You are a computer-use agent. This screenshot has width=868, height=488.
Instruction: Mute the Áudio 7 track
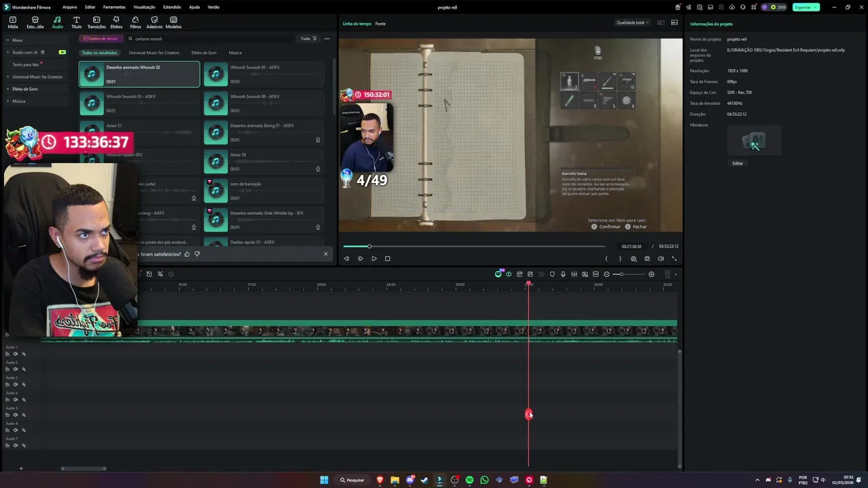(x=16, y=445)
